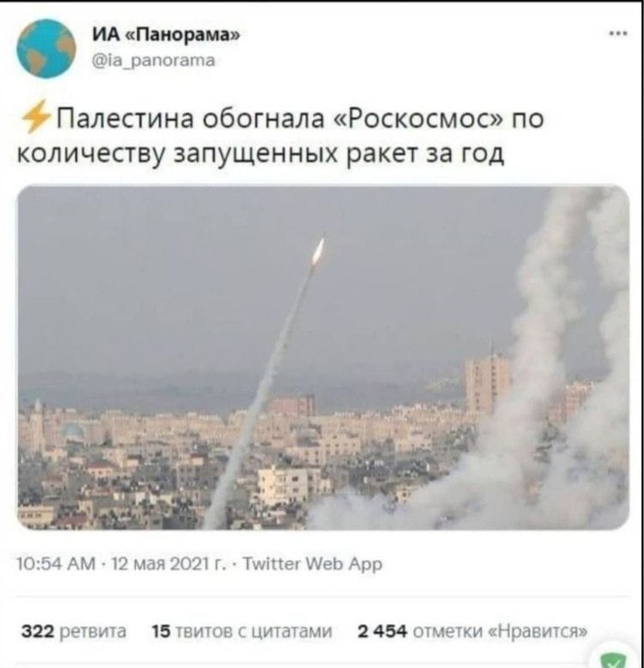
Task: Click the 10:54 AM timestamp
Action: [56, 564]
